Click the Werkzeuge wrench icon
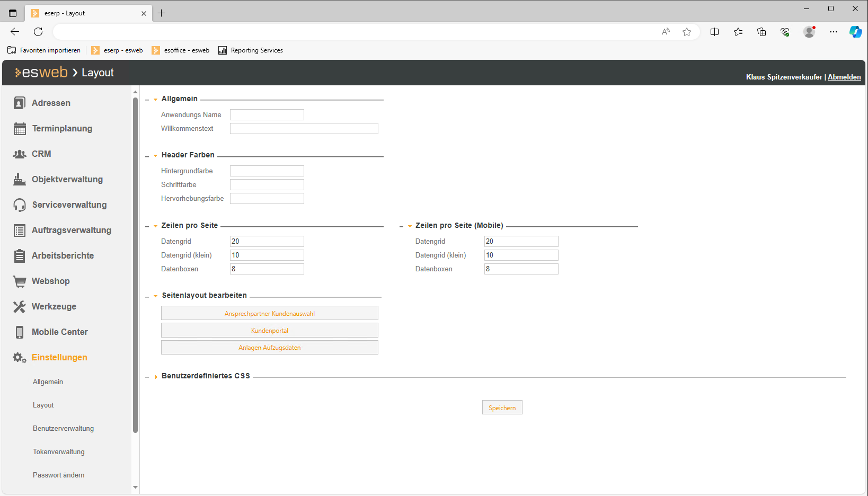The height and width of the screenshot is (496, 868). [20, 307]
